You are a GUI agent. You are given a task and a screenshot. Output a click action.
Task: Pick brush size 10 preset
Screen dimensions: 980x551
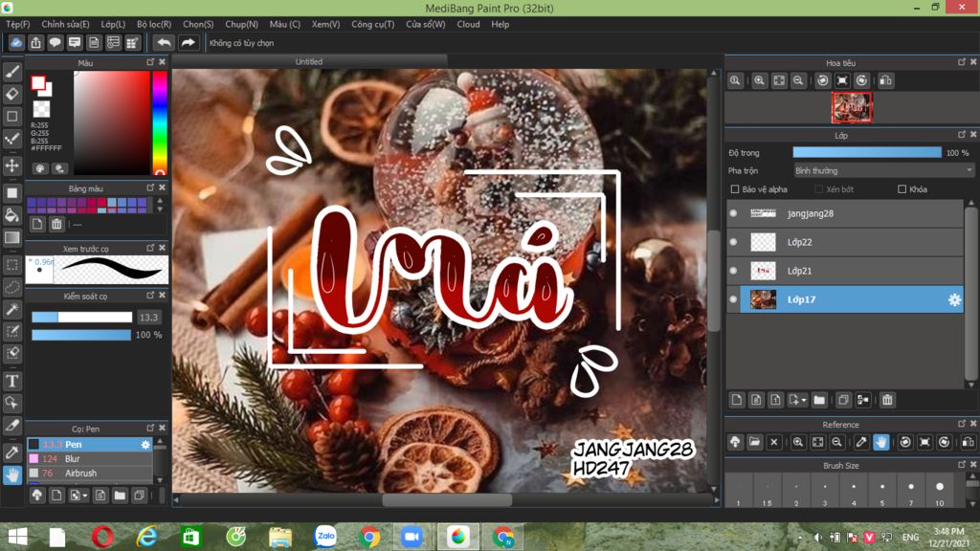(940, 492)
